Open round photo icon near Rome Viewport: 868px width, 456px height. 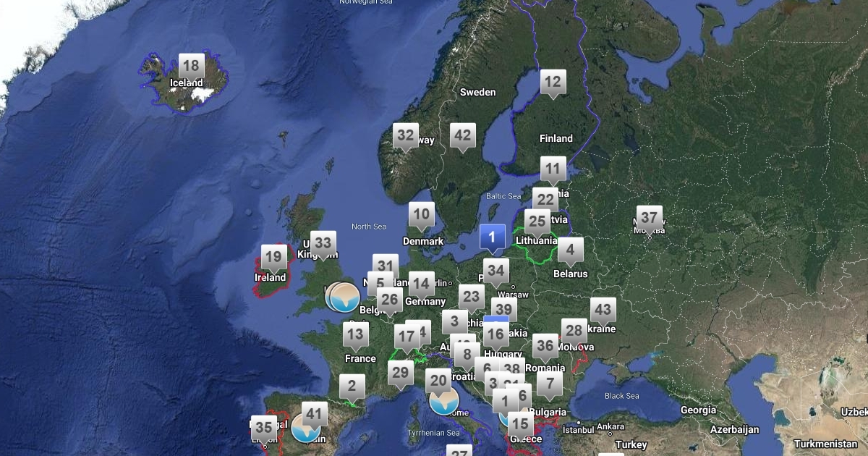444,400
